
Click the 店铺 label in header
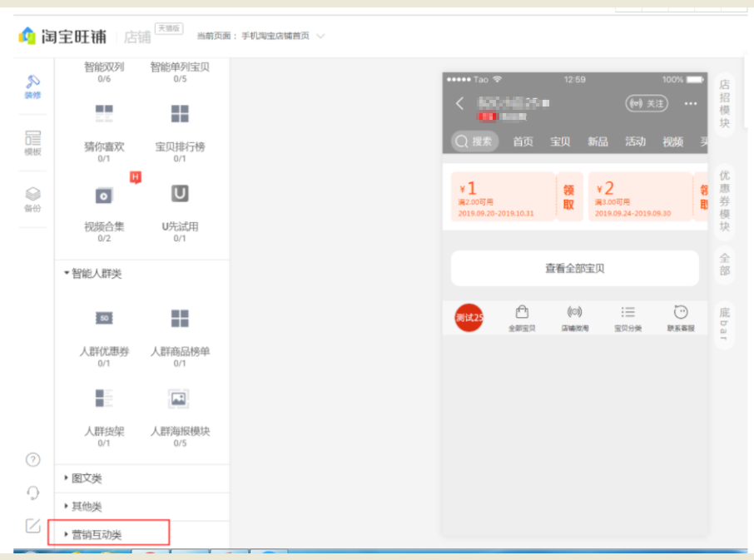pos(137,37)
